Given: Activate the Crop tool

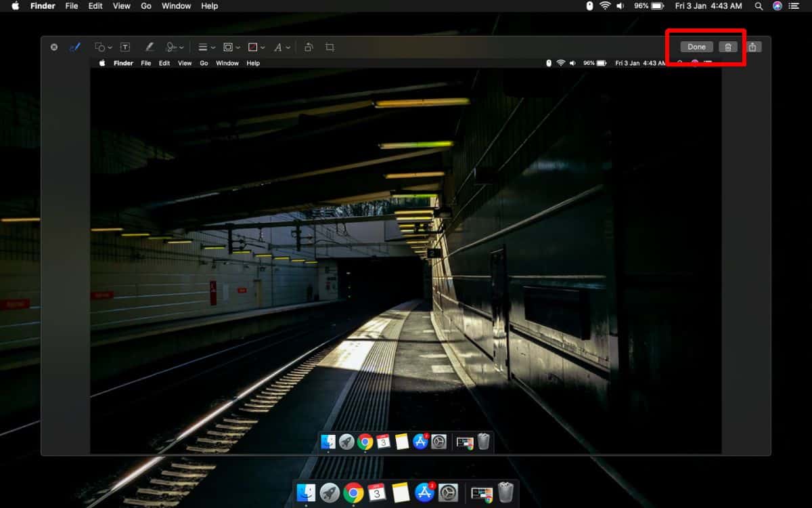Looking at the screenshot, I should (x=330, y=47).
